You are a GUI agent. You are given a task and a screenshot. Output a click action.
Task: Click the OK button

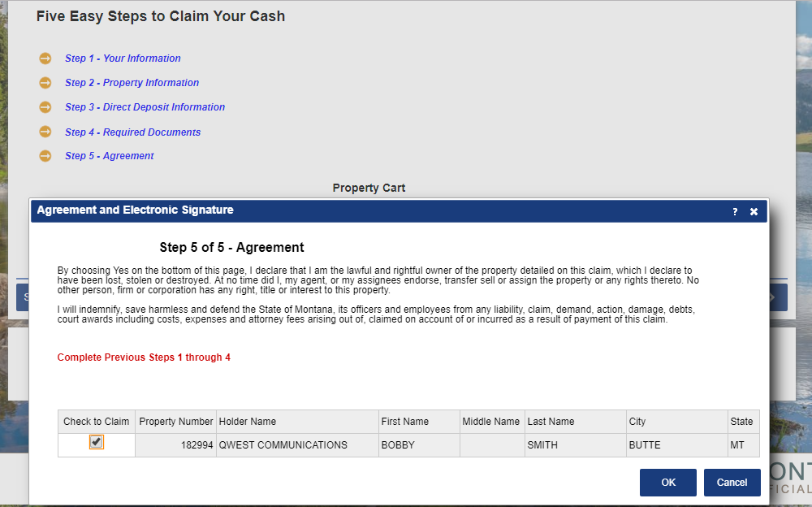coord(667,482)
